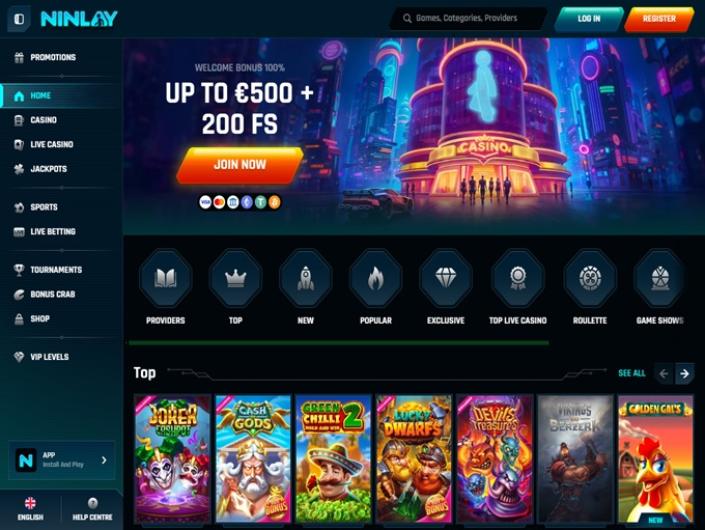Open the Roulette wheel category icon
The height and width of the screenshot is (530, 705).
click(x=590, y=278)
